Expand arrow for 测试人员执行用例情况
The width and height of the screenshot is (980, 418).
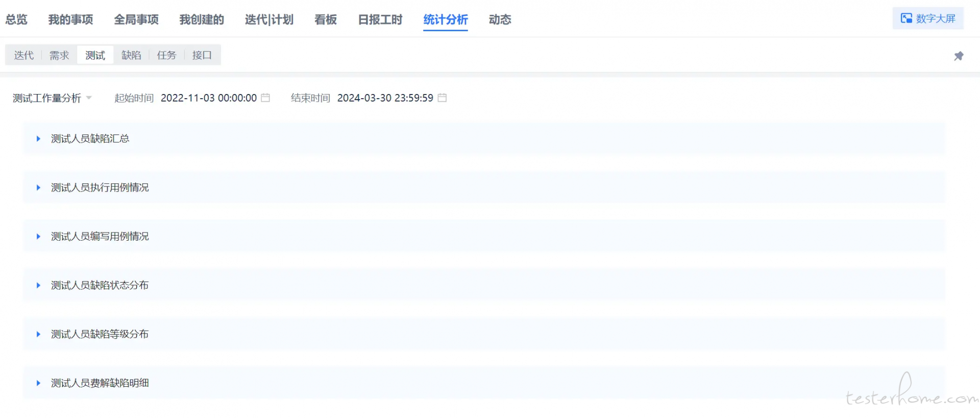(x=38, y=188)
